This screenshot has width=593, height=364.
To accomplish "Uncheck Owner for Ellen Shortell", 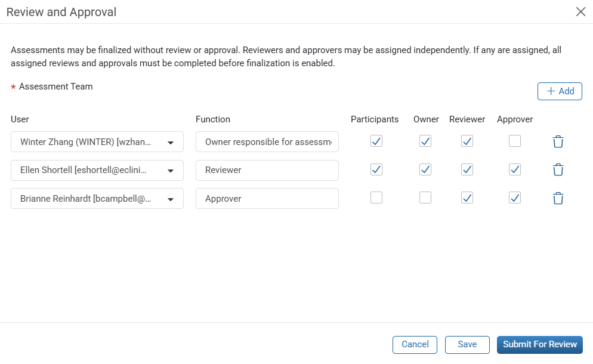I will (x=425, y=169).
